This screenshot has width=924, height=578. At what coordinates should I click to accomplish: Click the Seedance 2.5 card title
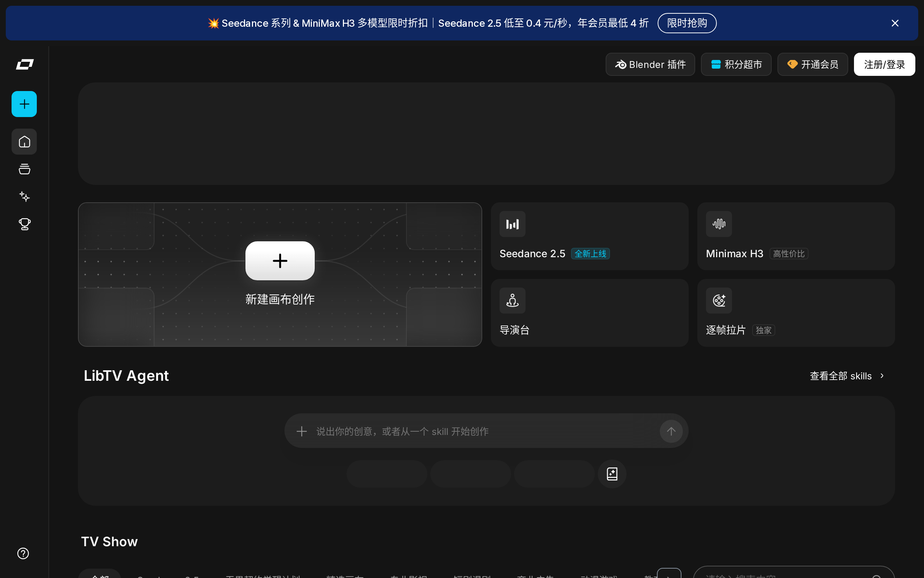(532, 254)
